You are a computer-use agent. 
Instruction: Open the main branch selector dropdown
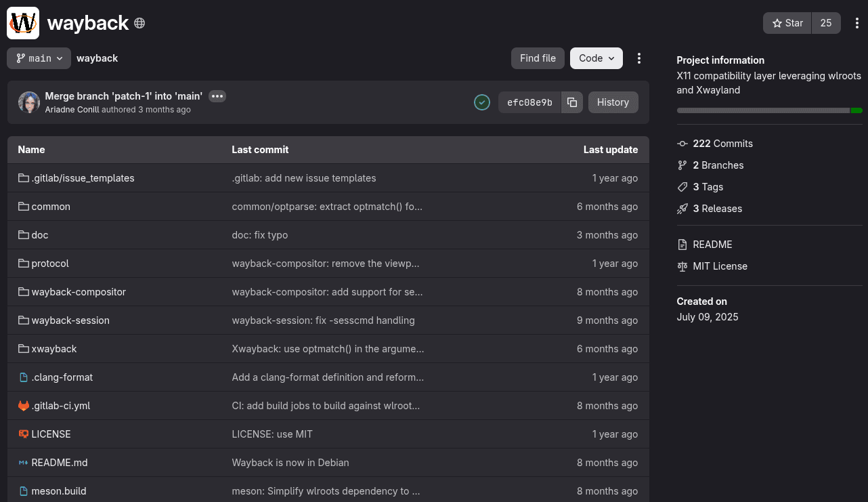pos(39,58)
